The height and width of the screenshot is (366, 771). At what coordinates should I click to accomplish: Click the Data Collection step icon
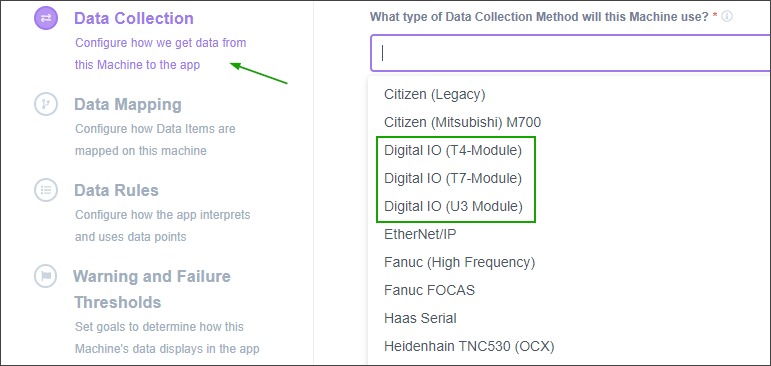46,18
